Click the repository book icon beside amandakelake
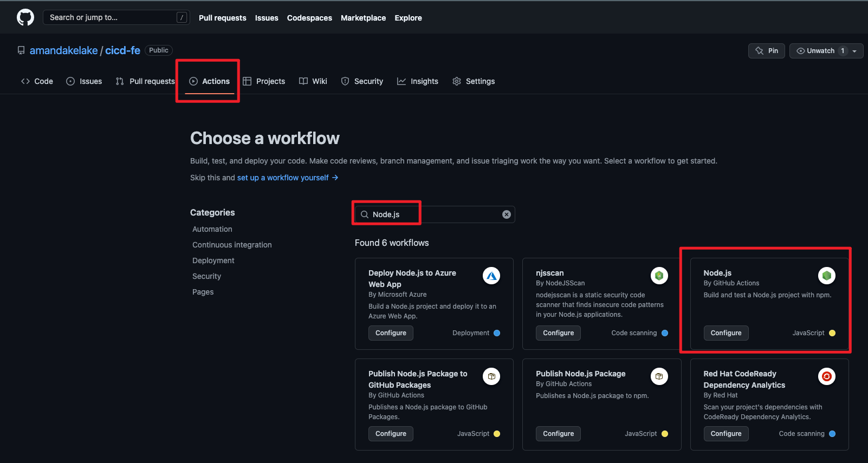868x463 pixels. [x=21, y=50]
